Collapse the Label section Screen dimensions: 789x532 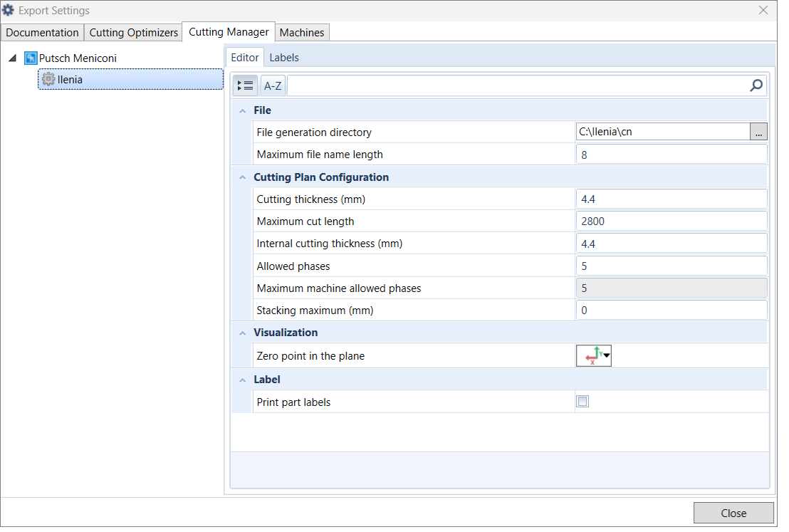(x=243, y=380)
